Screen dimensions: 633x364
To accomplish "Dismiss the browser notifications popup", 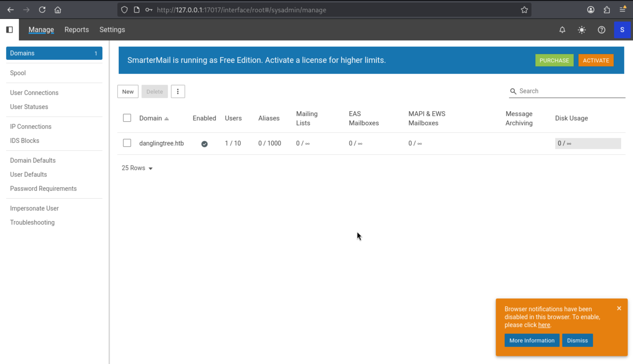I will [x=577, y=340].
